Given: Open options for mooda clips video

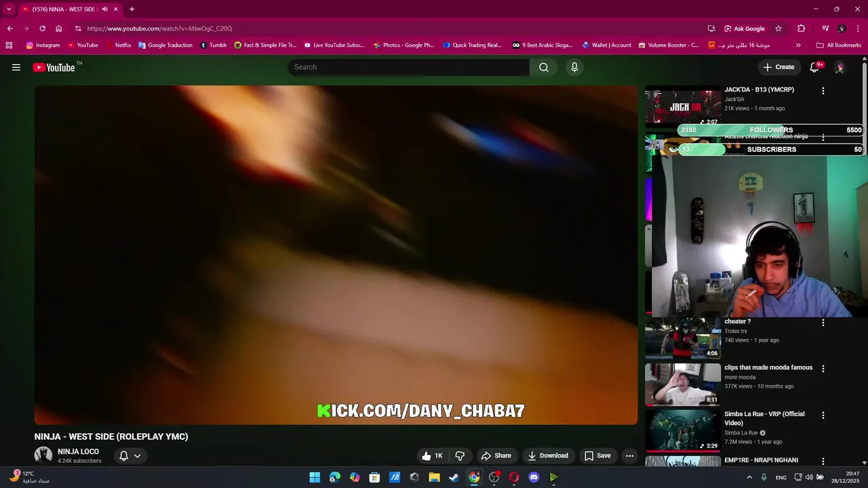Looking at the screenshot, I should coord(823,369).
